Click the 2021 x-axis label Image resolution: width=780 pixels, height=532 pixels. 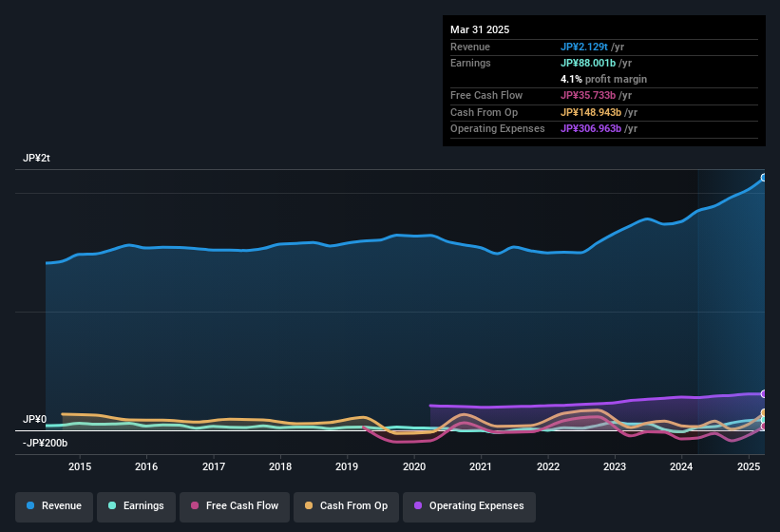click(x=481, y=466)
